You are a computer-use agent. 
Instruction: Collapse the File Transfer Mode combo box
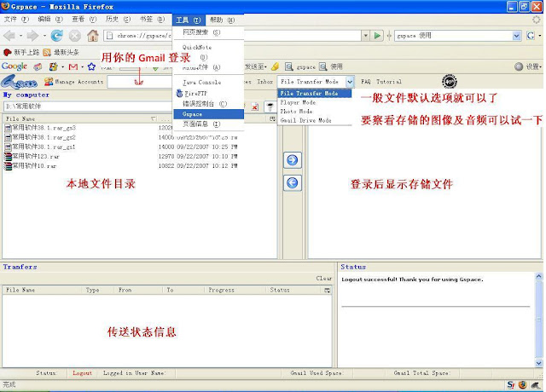point(350,82)
